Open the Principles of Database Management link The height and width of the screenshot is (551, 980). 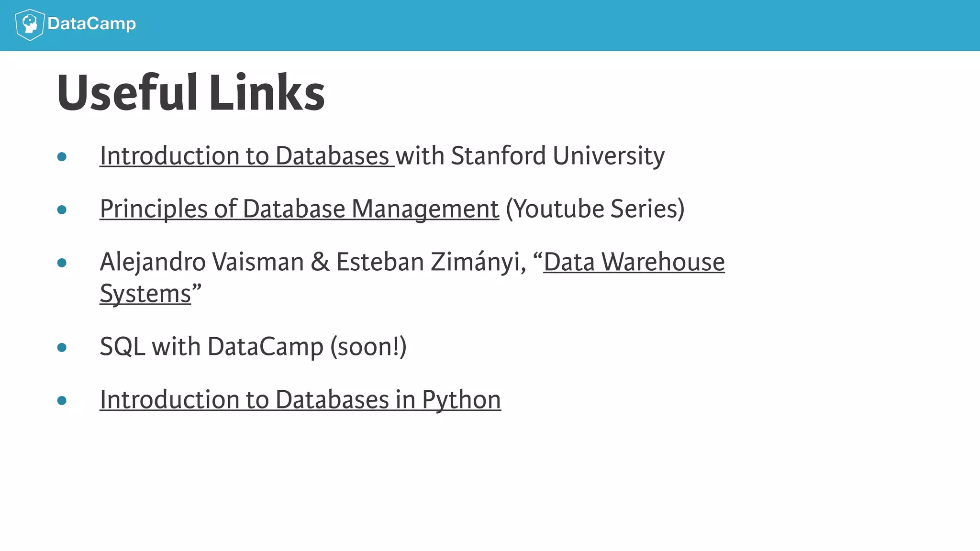(x=299, y=209)
